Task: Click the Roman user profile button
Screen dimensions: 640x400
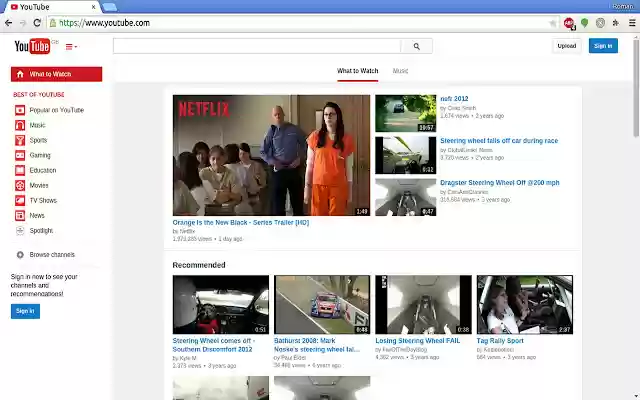Action: [x=622, y=6]
